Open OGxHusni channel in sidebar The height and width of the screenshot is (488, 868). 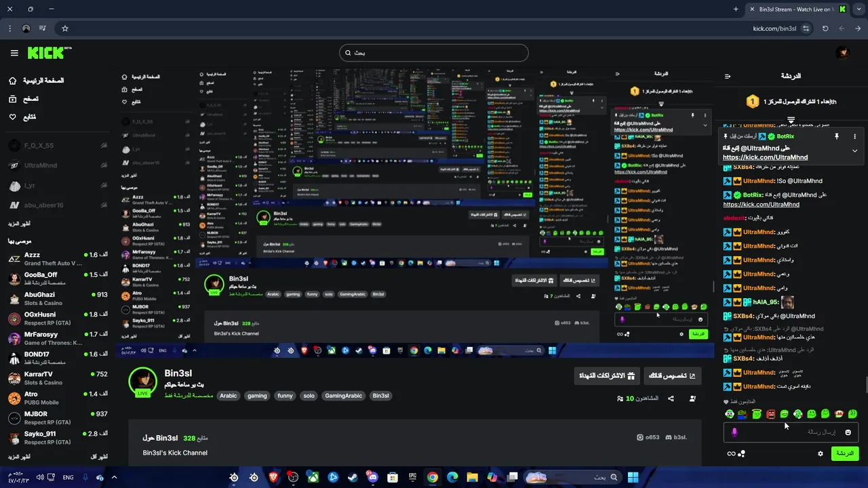(57, 318)
